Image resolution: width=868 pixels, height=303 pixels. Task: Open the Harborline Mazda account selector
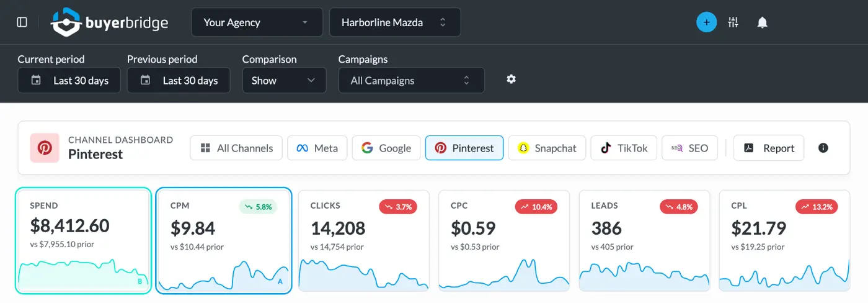point(395,22)
